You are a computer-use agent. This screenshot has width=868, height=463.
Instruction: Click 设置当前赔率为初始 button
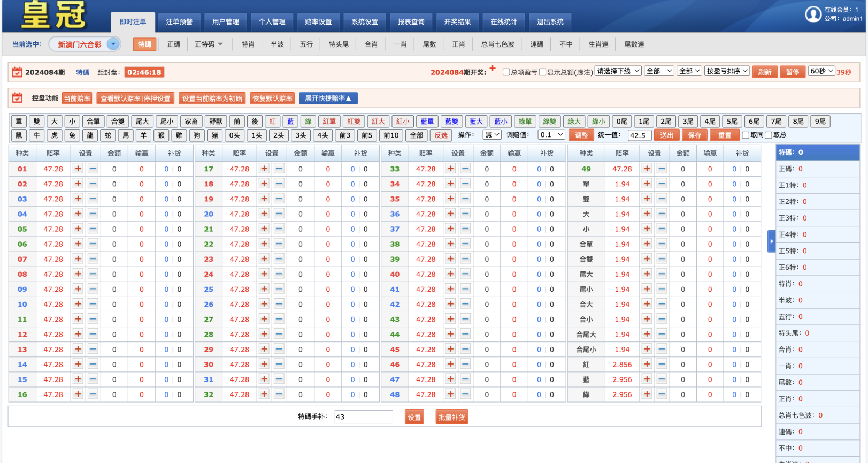pos(212,98)
